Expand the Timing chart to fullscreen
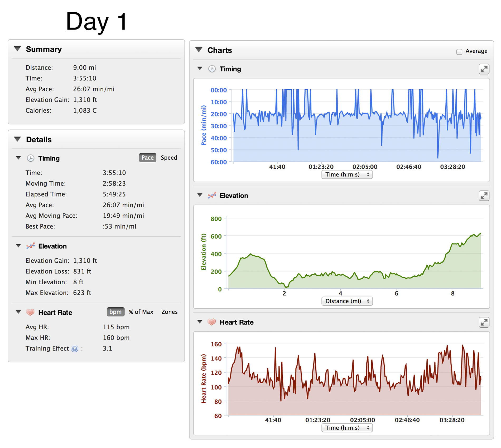The image size is (501, 448). [x=484, y=69]
